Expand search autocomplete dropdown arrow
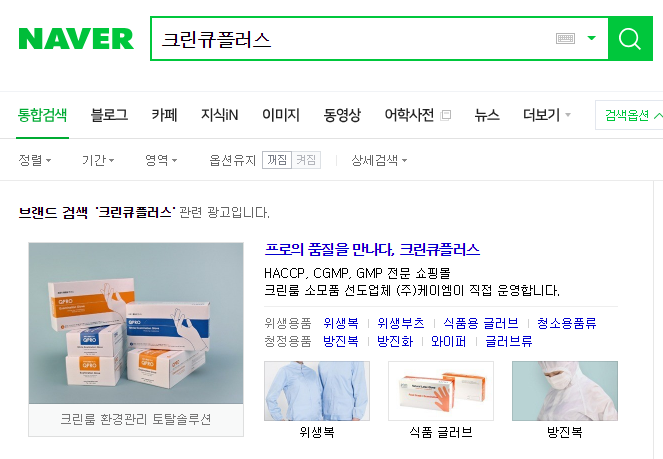Image resolution: width=663 pixels, height=459 pixels. (x=592, y=38)
